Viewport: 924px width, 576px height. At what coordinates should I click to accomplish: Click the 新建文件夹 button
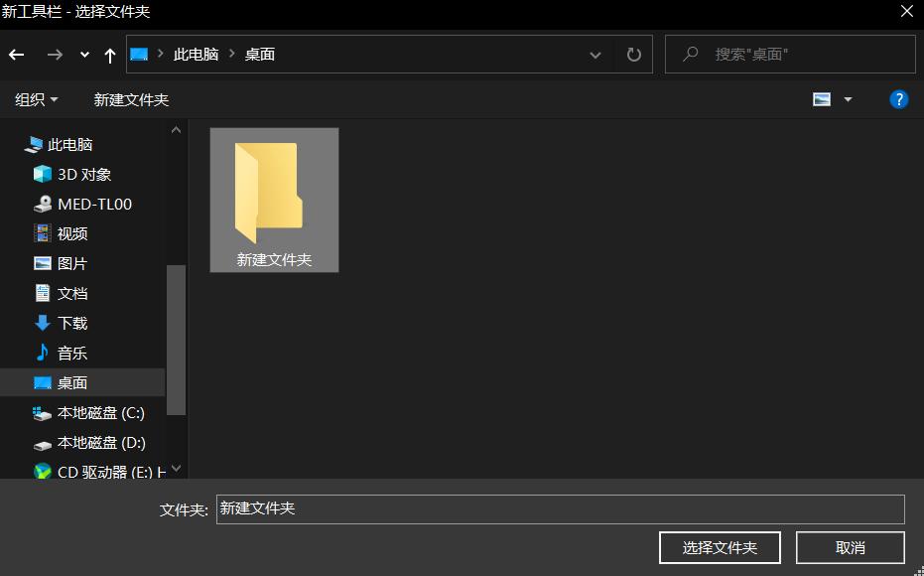131,99
